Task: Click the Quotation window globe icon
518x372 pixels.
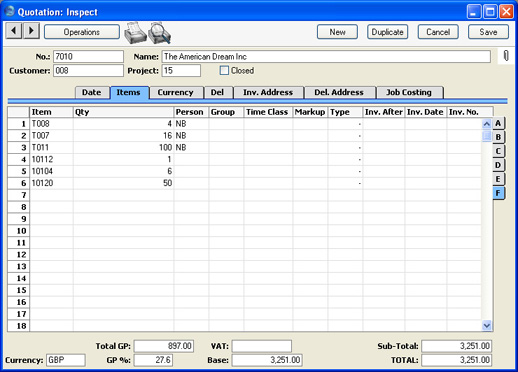Action: [x=9, y=11]
